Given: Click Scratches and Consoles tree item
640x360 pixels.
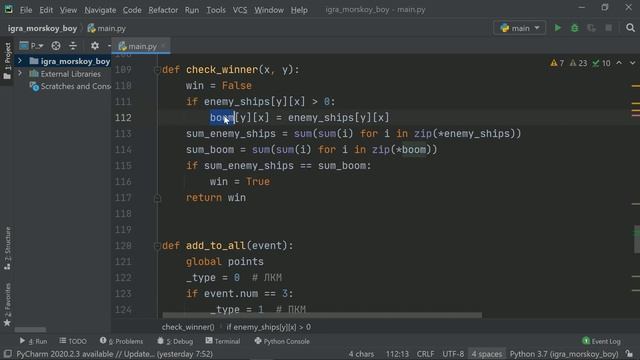Looking at the screenshot, I should click(71, 86).
